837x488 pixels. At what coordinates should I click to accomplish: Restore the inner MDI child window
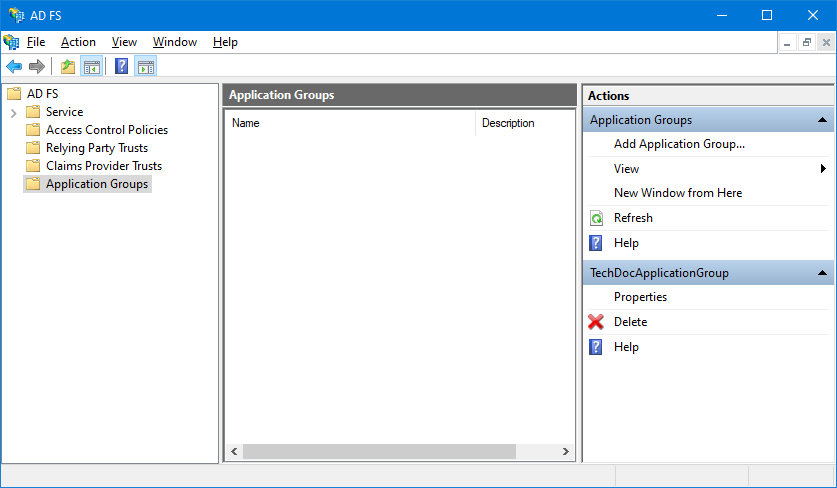[807, 42]
